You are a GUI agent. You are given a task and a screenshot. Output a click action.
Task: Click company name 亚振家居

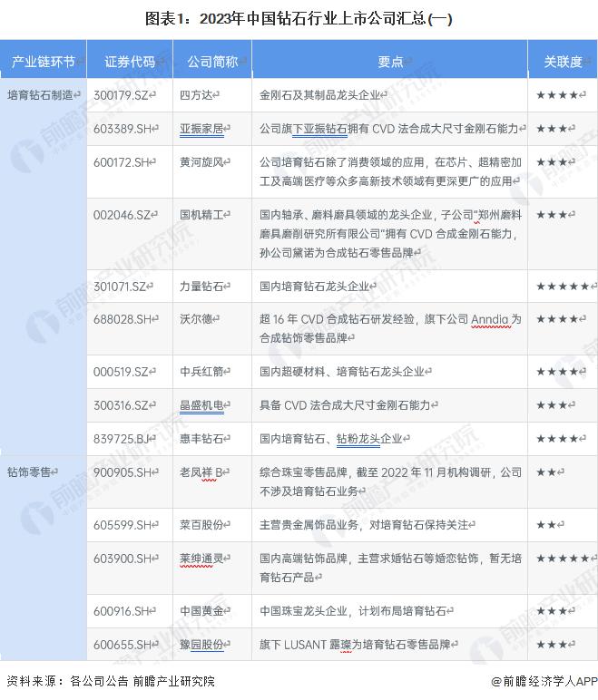201,129
